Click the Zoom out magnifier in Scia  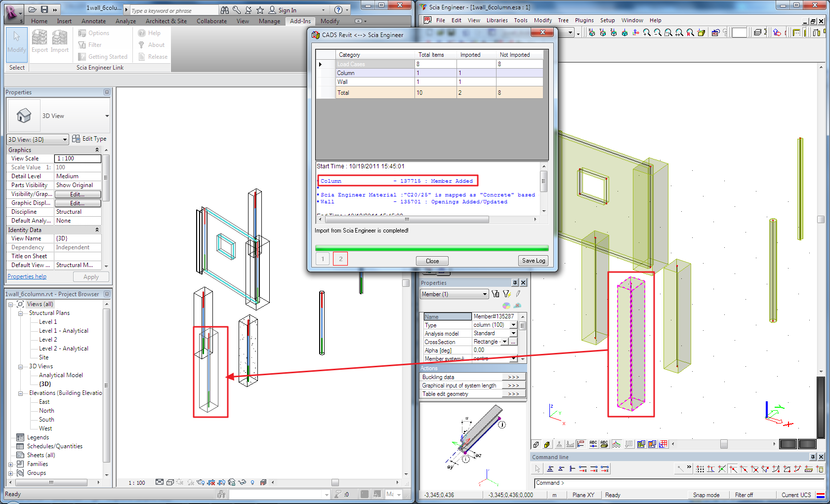tap(658, 33)
